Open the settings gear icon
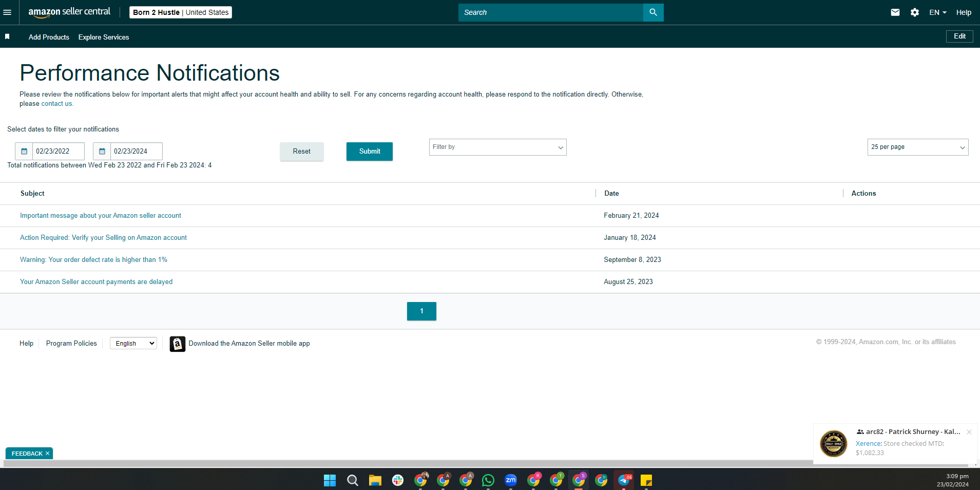The width and height of the screenshot is (980, 490). pos(915,12)
